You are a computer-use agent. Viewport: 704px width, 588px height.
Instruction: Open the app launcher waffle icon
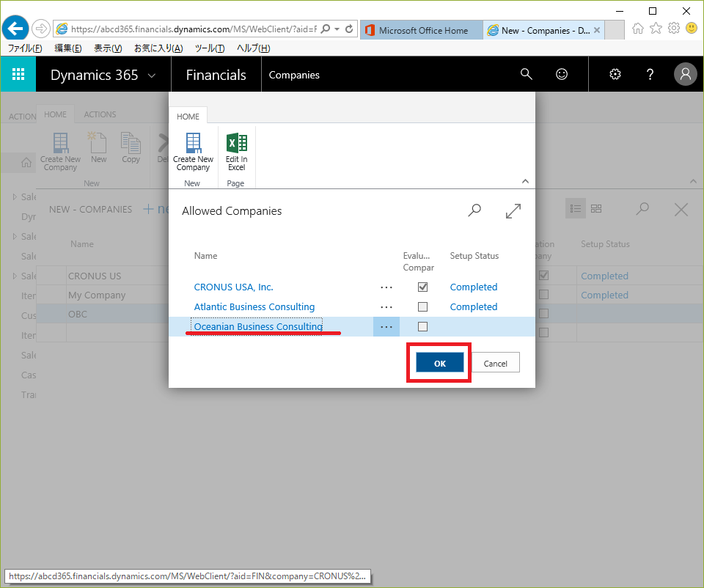coord(18,74)
